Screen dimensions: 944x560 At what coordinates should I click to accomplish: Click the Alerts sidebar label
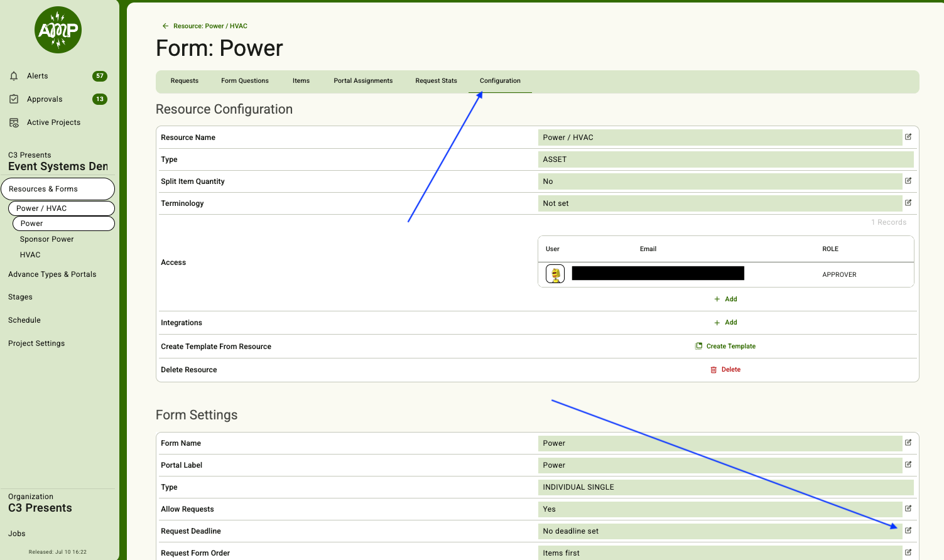(38, 76)
